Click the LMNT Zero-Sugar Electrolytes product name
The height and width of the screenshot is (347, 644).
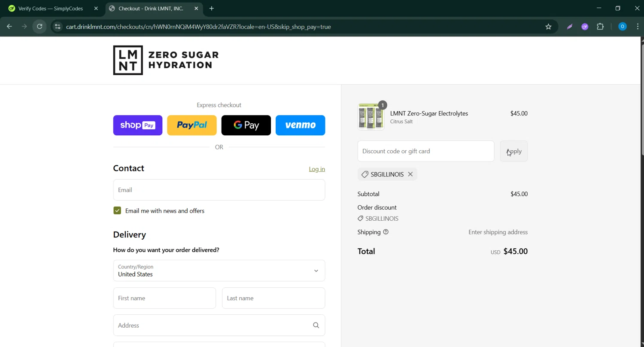[429, 113]
